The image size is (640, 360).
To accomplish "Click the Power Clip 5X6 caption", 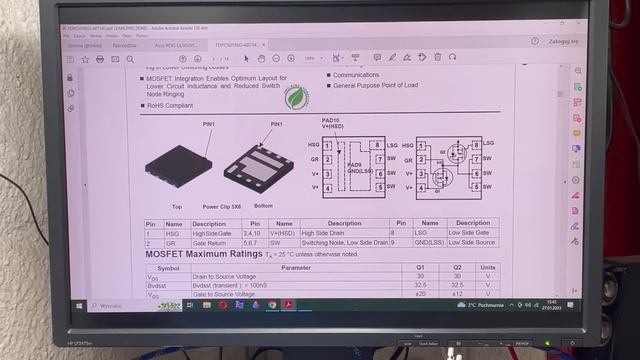I will [x=222, y=207].
